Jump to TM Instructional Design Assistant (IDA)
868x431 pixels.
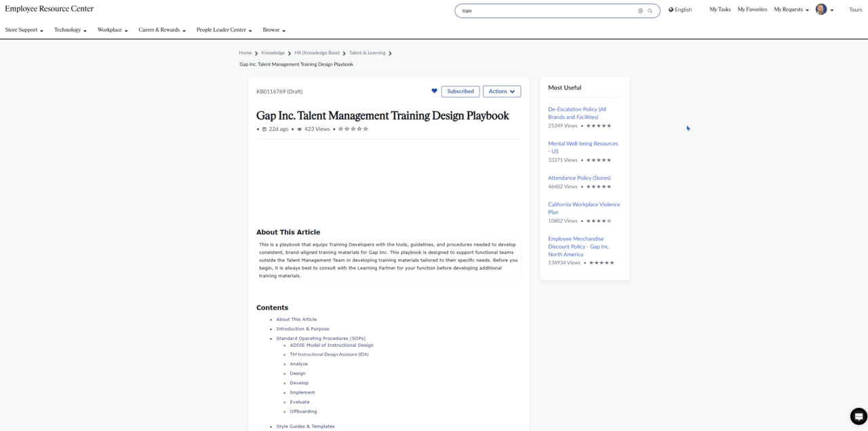point(329,354)
